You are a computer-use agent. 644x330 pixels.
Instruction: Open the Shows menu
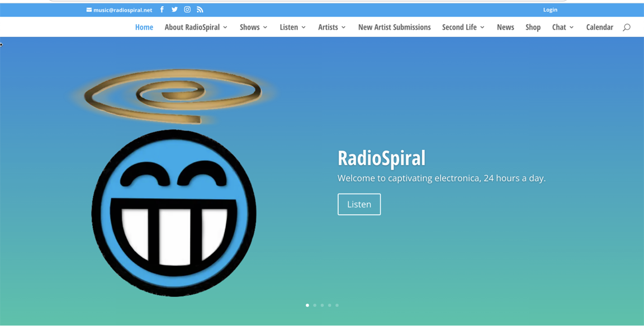pyautogui.click(x=250, y=27)
